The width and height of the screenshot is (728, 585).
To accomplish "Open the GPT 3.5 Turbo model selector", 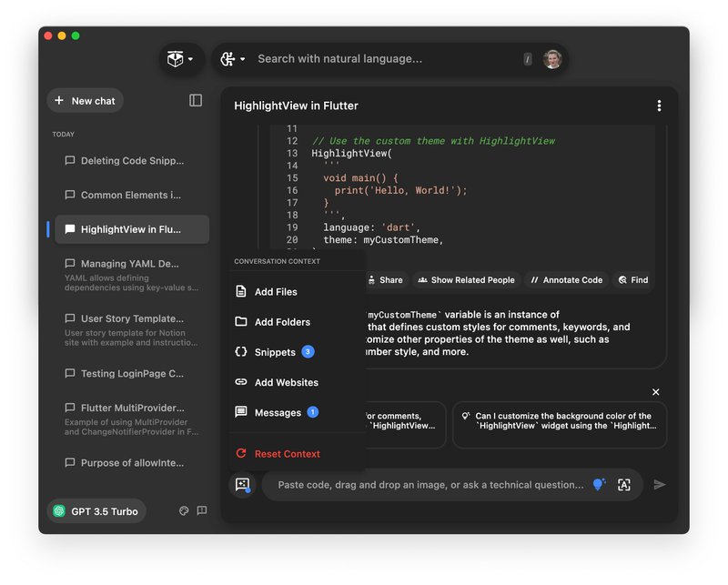I will point(96,511).
